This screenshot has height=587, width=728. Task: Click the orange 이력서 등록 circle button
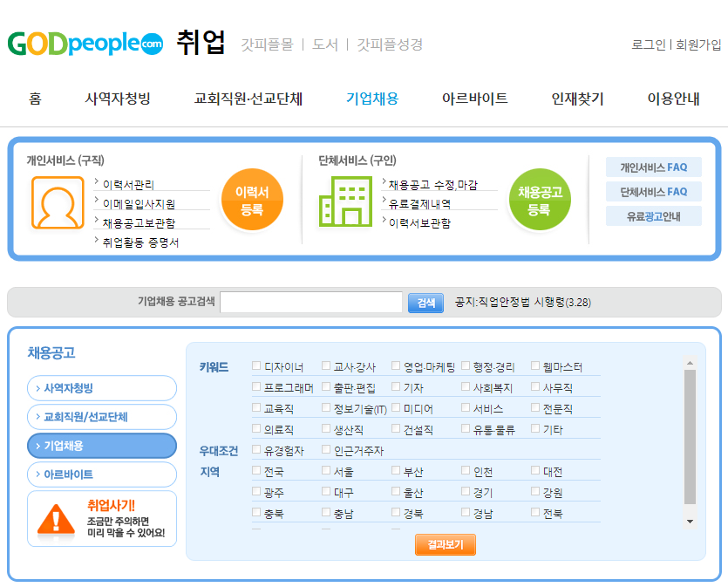252,200
